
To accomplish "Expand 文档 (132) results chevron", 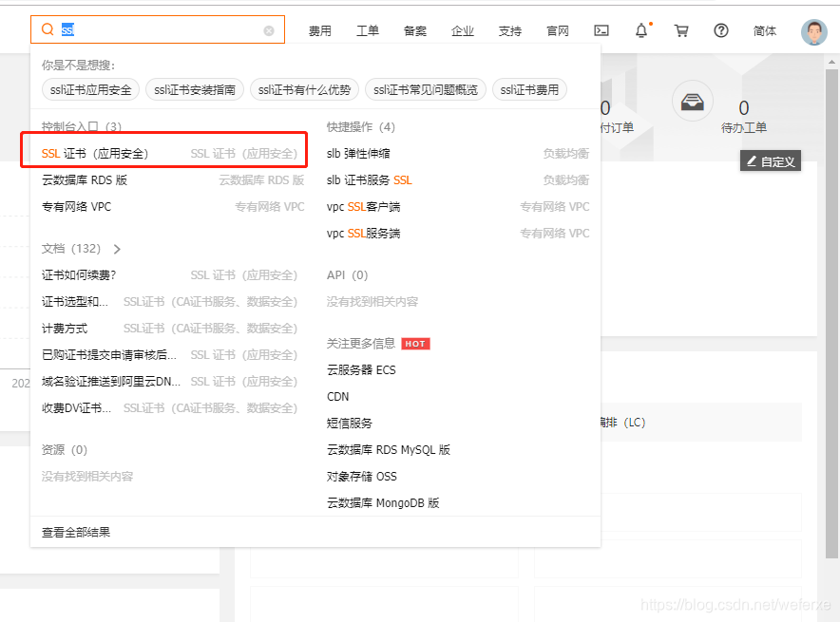I will tap(117, 249).
